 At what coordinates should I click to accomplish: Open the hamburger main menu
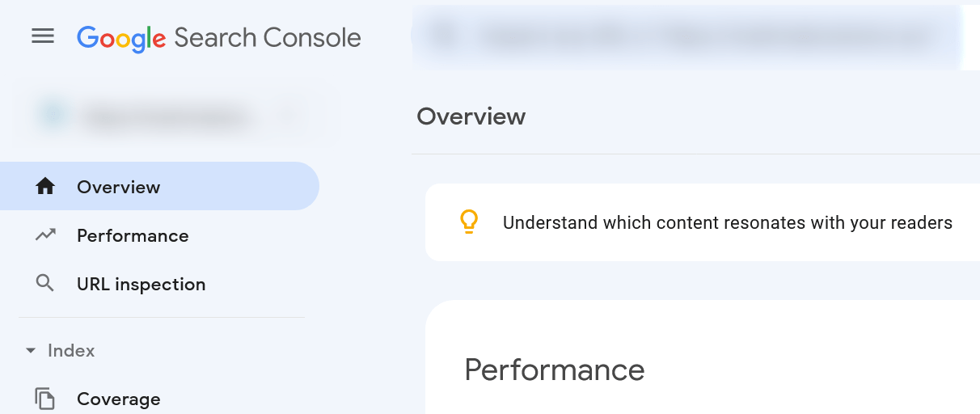point(43,36)
